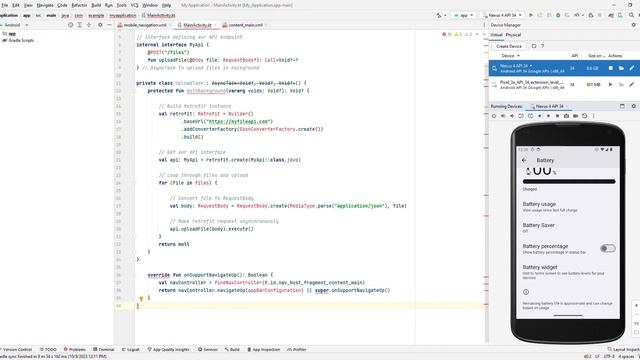This screenshot has height=360, width=640.
Task: Click Expand All in project panel
Action: pos(80,25)
